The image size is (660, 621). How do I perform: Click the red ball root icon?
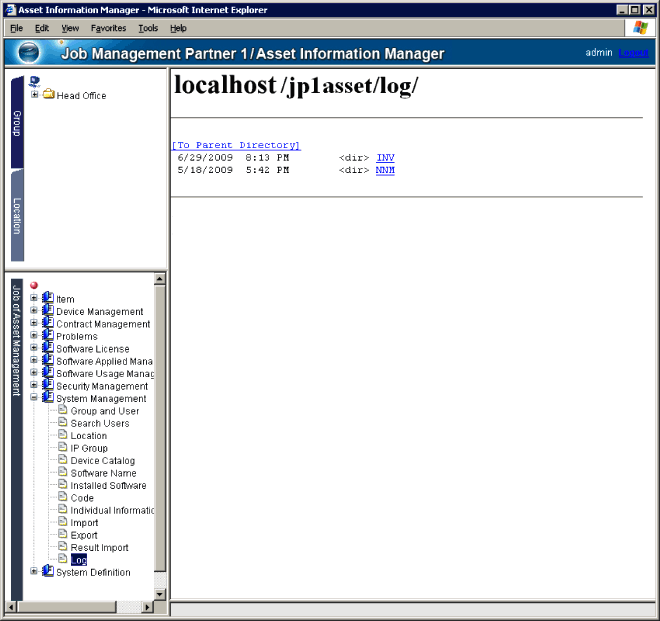coord(34,286)
